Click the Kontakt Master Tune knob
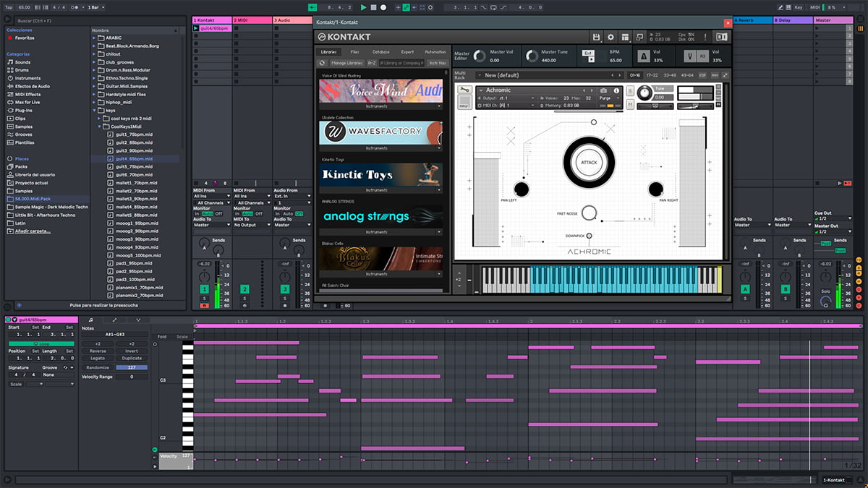The width and height of the screenshot is (868, 488). (532, 56)
